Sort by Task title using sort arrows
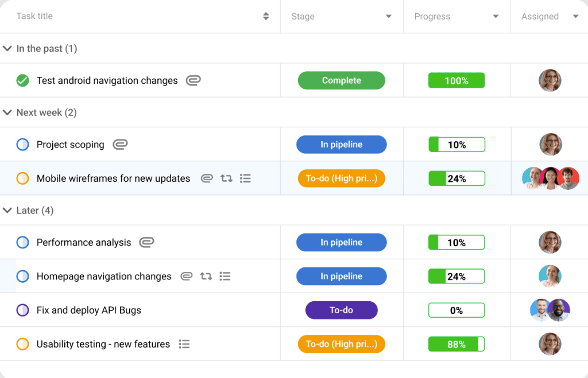This screenshot has height=378, width=588. (266, 16)
